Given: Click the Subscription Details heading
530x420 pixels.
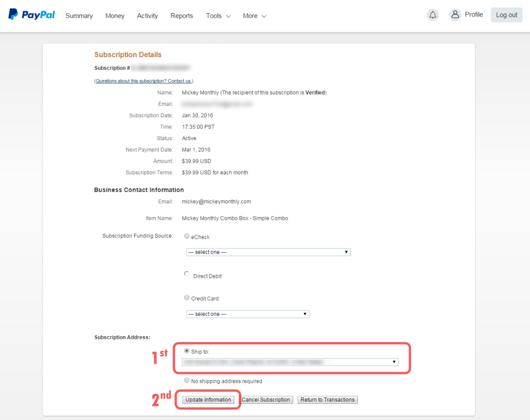Looking at the screenshot, I should click(x=128, y=55).
